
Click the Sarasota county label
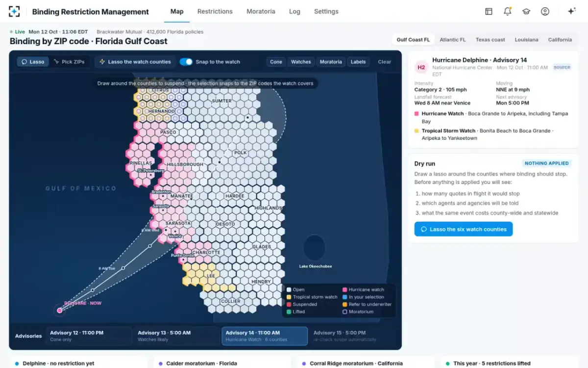(178, 223)
